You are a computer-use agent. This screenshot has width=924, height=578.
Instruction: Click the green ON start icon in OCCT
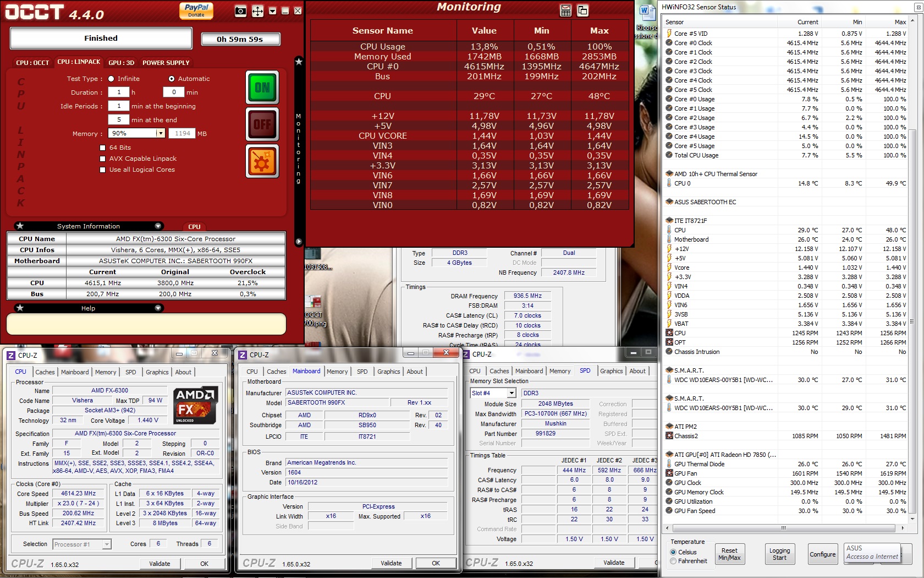pyautogui.click(x=262, y=87)
